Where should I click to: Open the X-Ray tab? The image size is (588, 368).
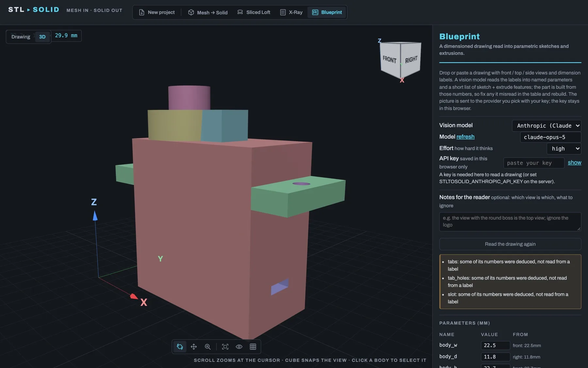tap(291, 12)
